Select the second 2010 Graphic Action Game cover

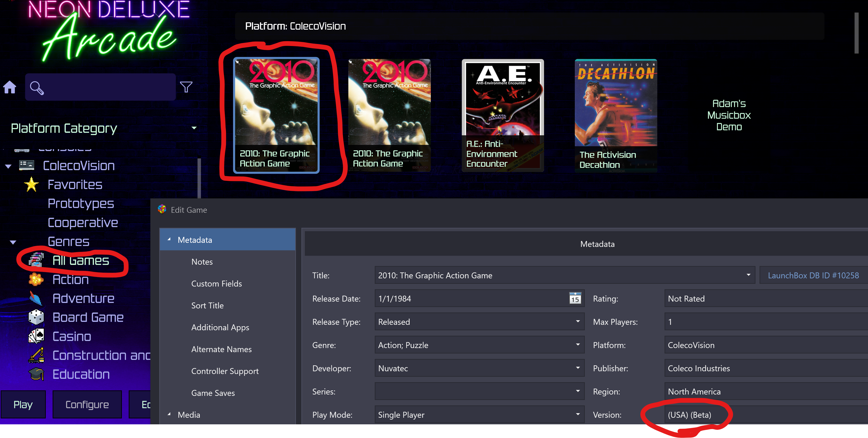[x=389, y=115]
